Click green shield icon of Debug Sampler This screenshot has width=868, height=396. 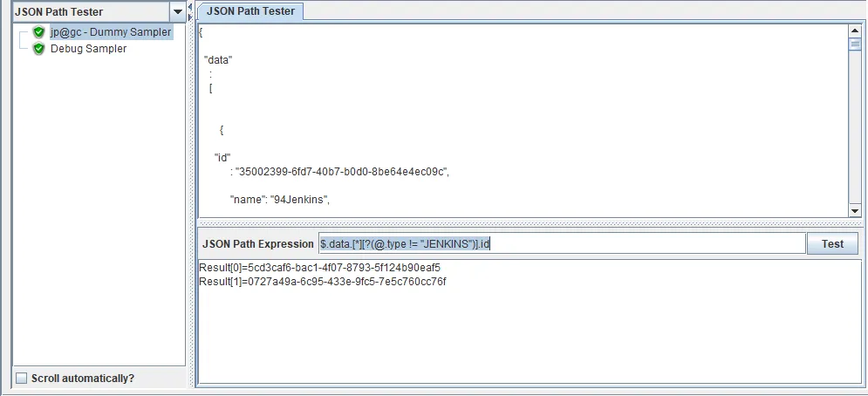38,49
